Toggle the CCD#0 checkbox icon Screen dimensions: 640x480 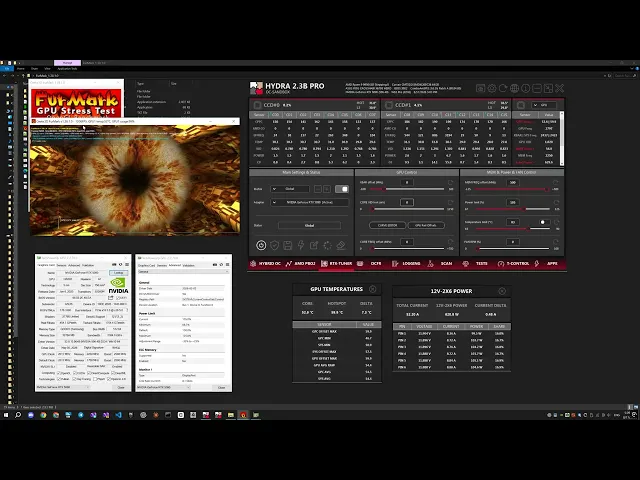[x=258, y=105]
